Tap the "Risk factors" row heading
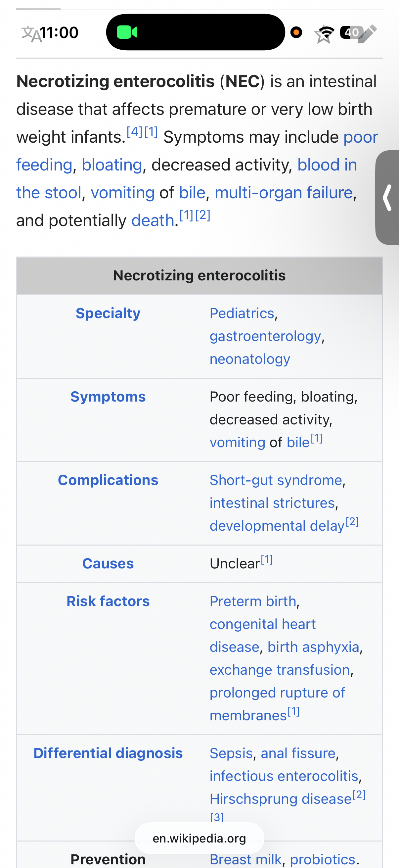 (108, 602)
